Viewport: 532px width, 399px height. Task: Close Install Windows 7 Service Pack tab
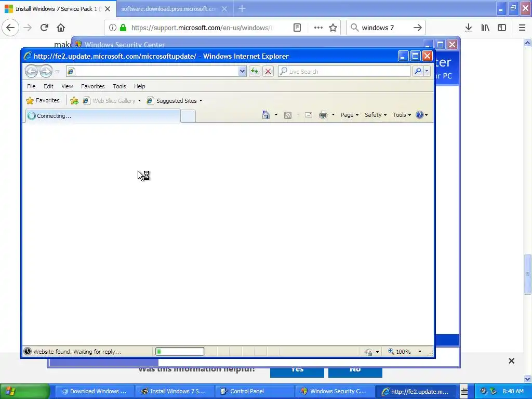108,9
